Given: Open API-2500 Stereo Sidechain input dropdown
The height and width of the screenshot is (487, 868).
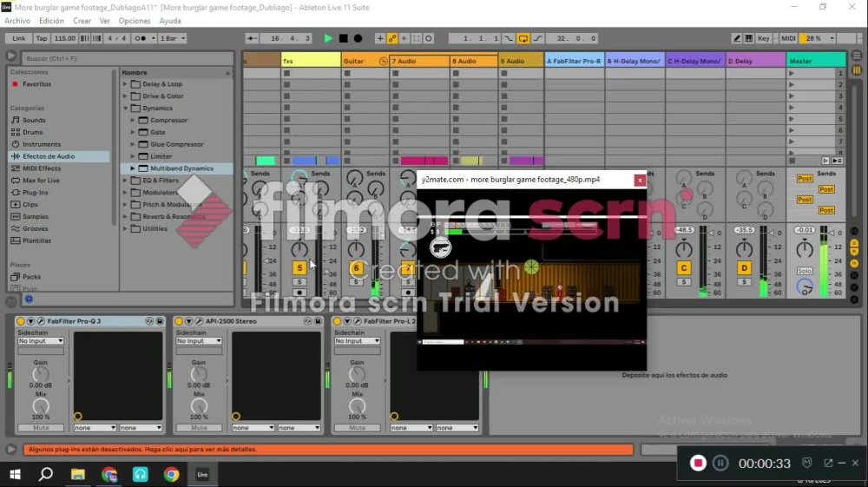Looking at the screenshot, I should click(x=199, y=341).
